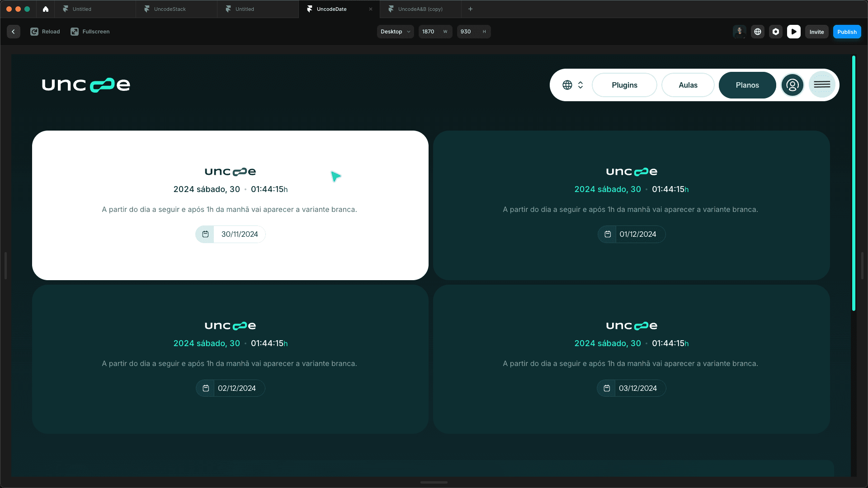This screenshot has height=488, width=868.
Task: Click Uncode logo in the 01/12/2024 card
Action: point(632,172)
